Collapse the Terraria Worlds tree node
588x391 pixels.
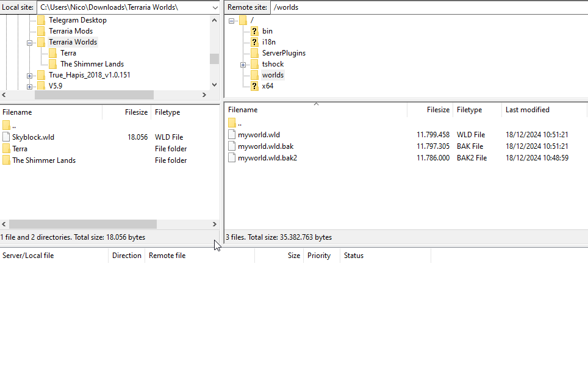30,41
